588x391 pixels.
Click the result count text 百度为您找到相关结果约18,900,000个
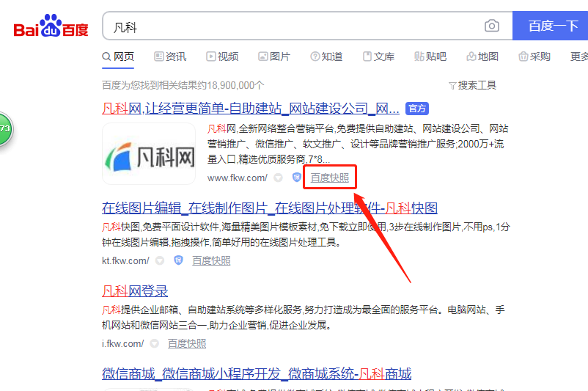183,86
